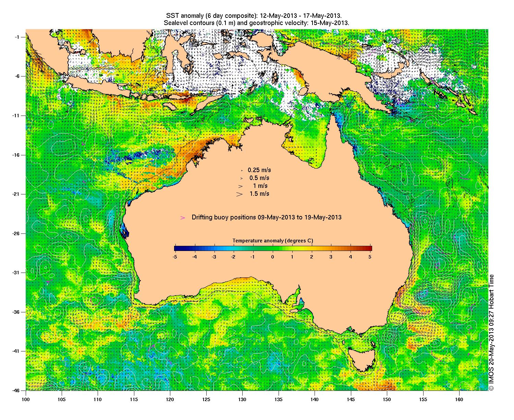The width and height of the screenshot is (514, 420).
Task: Click the Temperature anomaly (degrees C) label
Action: click(x=273, y=241)
